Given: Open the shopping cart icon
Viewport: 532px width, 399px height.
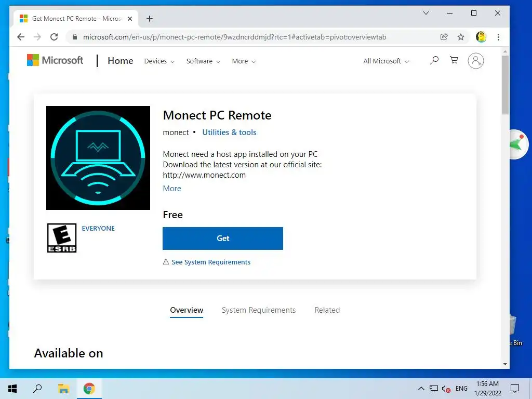Looking at the screenshot, I should tap(454, 60).
